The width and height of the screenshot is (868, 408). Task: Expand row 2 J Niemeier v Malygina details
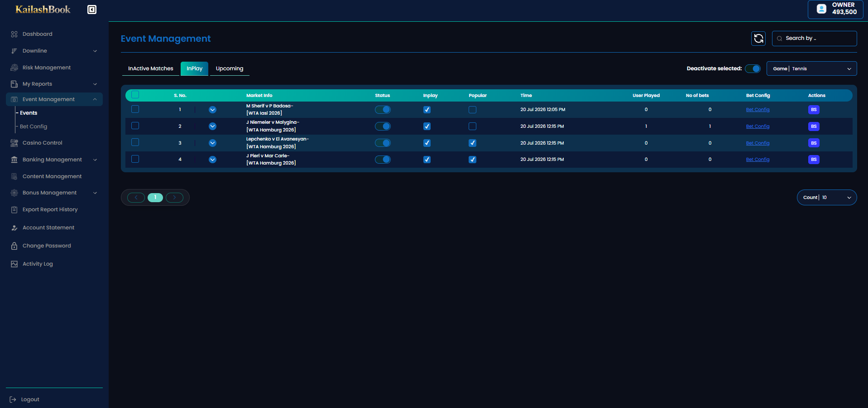pos(212,126)
